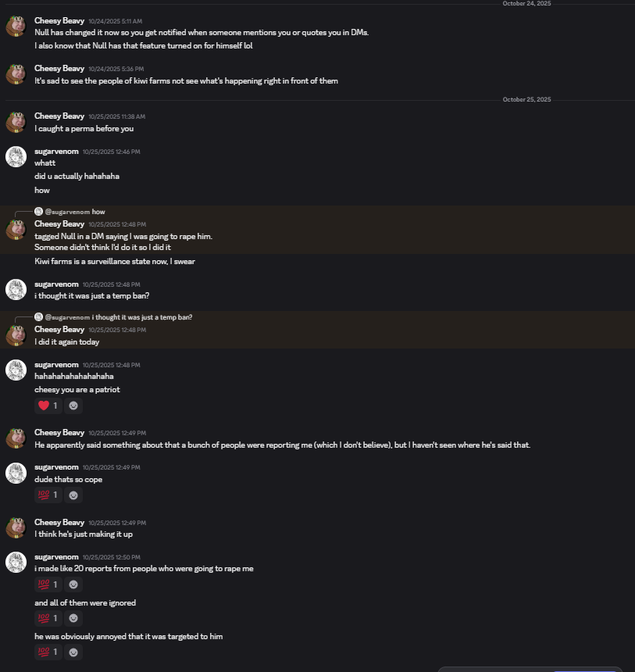Toggle 100 reaction under "dude thats so cope"

[48, 495]
